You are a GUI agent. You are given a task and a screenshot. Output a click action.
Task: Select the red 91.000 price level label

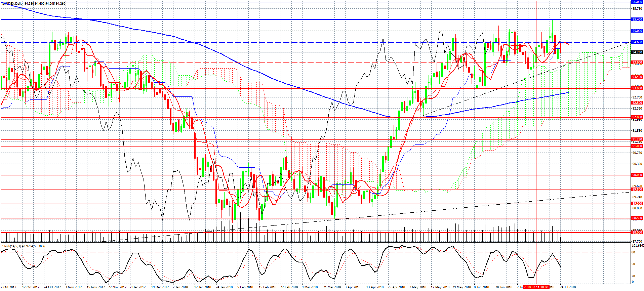click(x=637, y=146)
